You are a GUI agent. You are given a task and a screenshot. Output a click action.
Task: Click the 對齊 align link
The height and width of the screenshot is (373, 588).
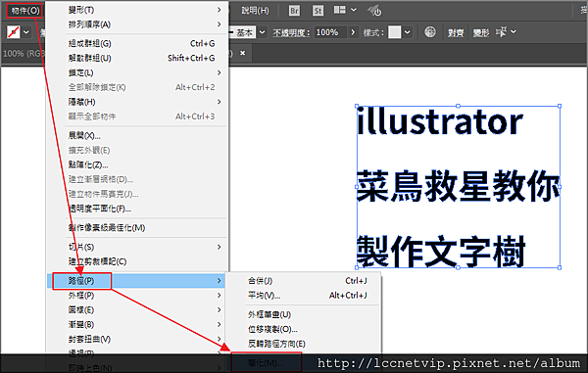456,33
